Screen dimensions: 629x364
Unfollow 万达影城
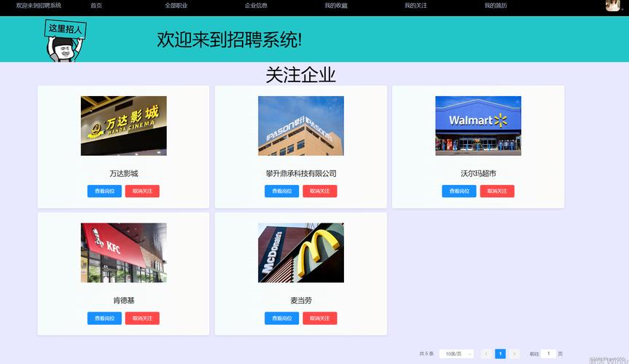pyautogui.click(x=142, y=191)
